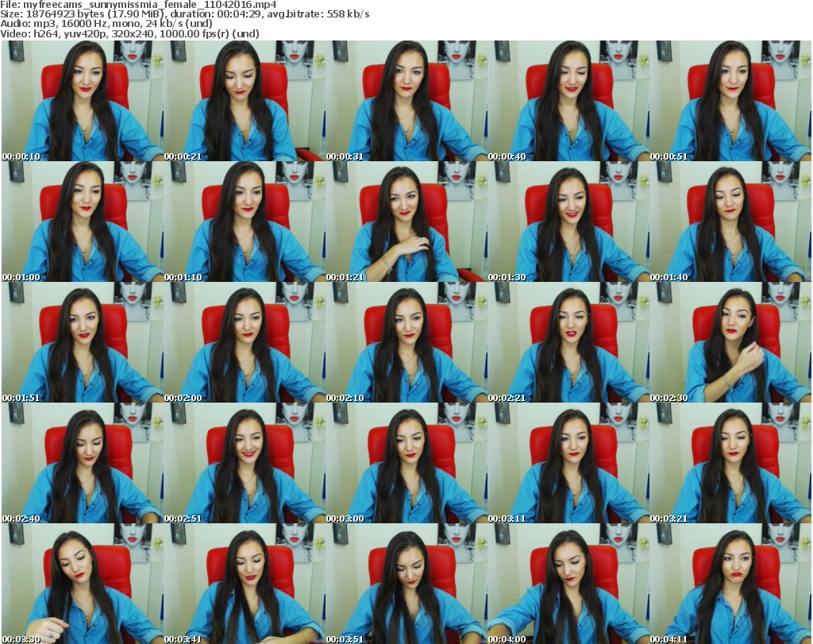
Task: Select the thumbnail stamped 00:00:31
Action: [x=406, y=101]
